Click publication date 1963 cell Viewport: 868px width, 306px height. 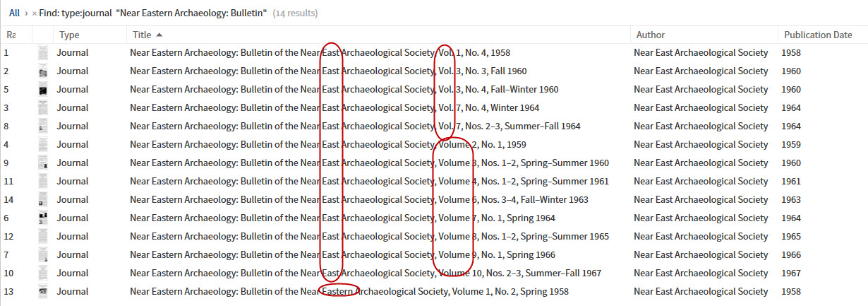tap(791, 199)
